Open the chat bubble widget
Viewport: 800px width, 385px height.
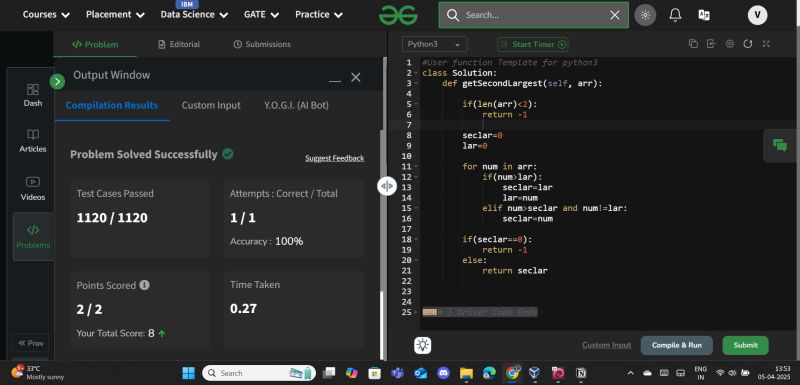tap(780, 145)
